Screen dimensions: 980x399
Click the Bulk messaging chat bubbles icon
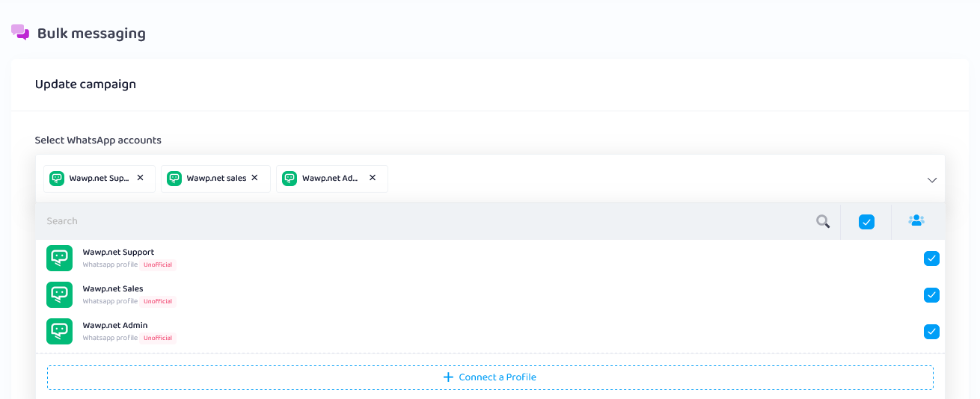point(20,32)
